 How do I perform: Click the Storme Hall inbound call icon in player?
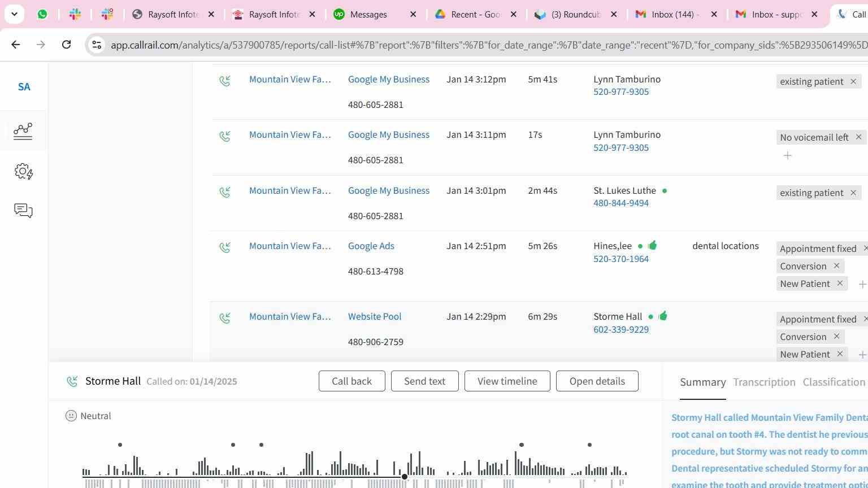(72, 382)
